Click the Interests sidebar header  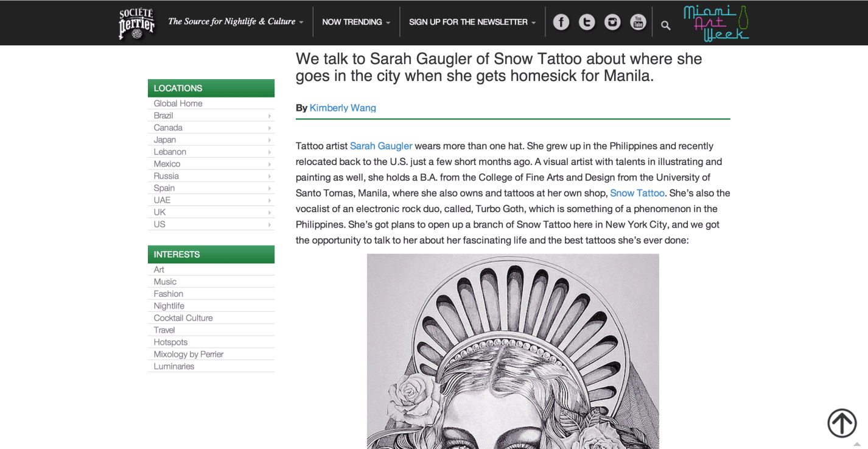211,255
